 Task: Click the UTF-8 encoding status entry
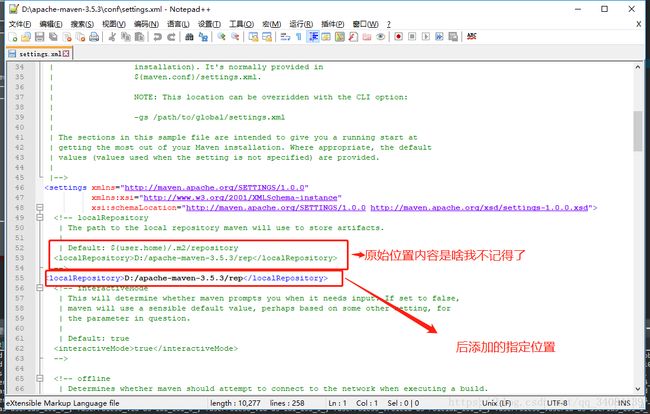click(557, 403)
